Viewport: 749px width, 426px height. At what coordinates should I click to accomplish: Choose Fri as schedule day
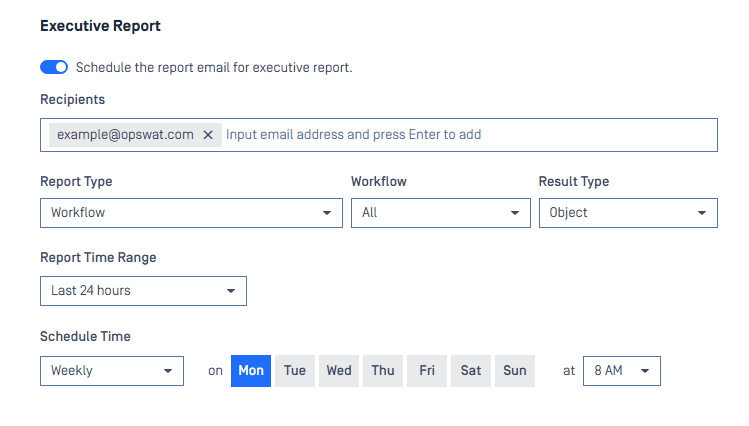(x=427, y=371)
